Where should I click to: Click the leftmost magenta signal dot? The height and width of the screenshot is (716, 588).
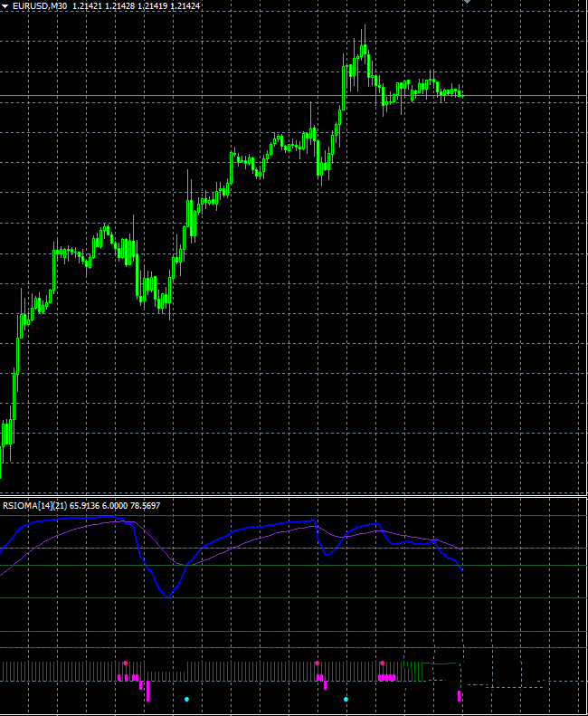(125, 663)
